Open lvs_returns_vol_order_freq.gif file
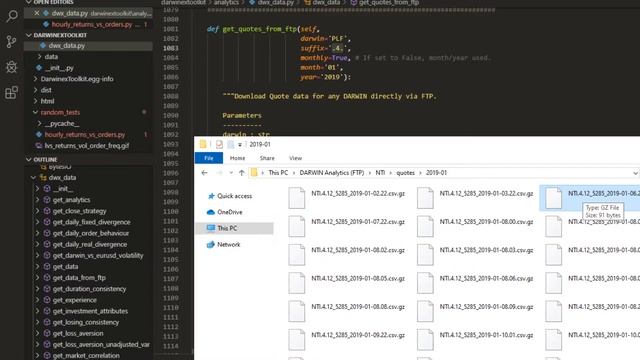Viewport: 640px width, 360px height. [88, 146]
